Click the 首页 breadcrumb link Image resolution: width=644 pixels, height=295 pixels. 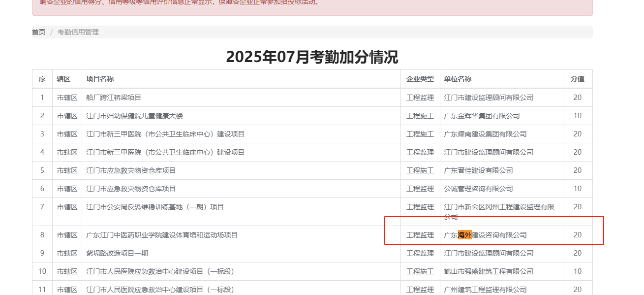(x=39, y=32)
